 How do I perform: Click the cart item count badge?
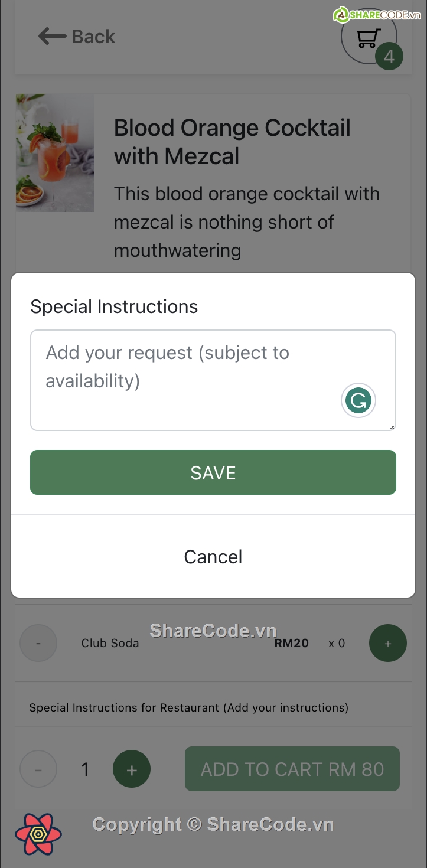pyautogui.click(x=389, y=57)
